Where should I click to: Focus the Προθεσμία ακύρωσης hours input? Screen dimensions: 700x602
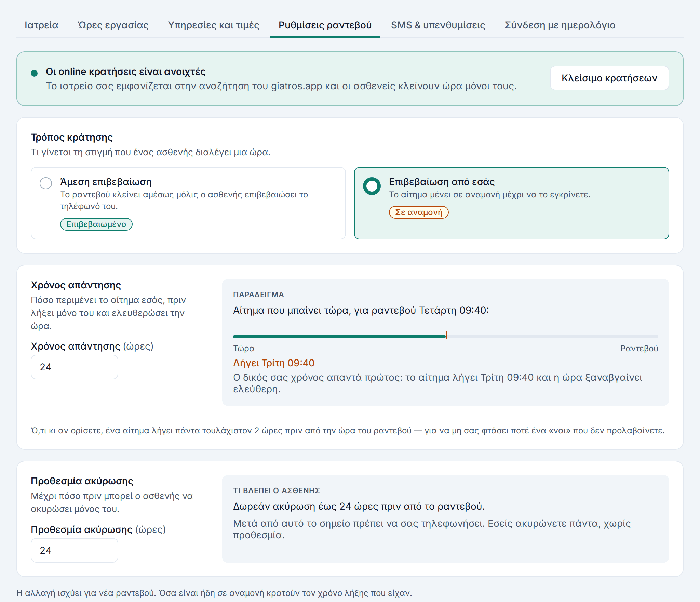click(x=75, y=550)
